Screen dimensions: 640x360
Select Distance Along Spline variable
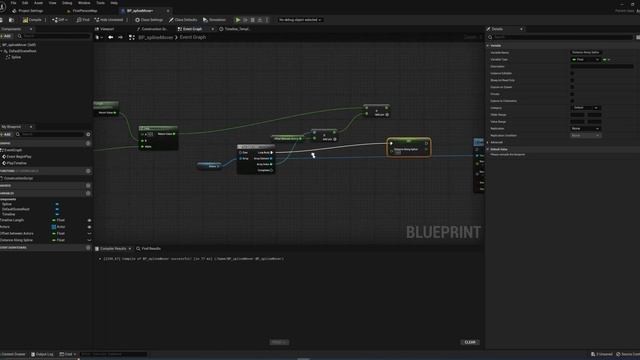tap(17, 240)
